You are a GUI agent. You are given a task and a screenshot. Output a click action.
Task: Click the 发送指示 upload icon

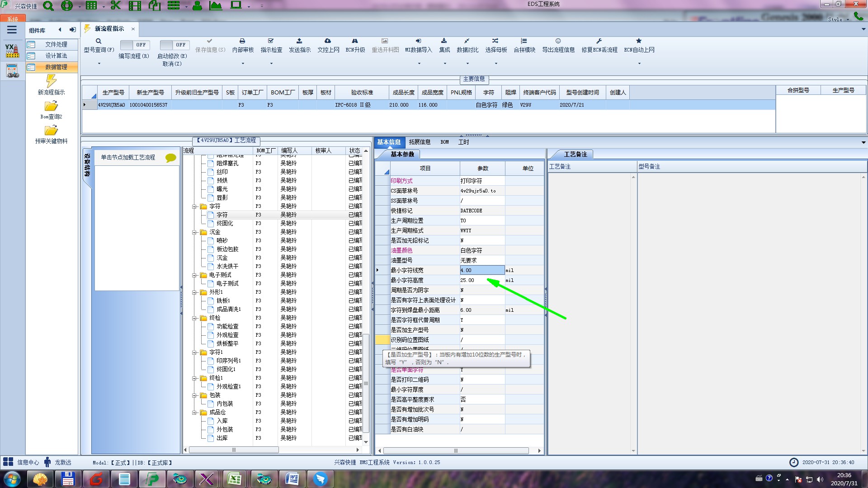(x=299, y=41)
